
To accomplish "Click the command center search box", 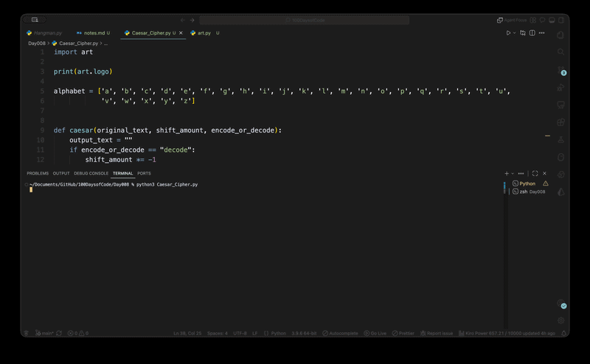I will tap(305, 21).
